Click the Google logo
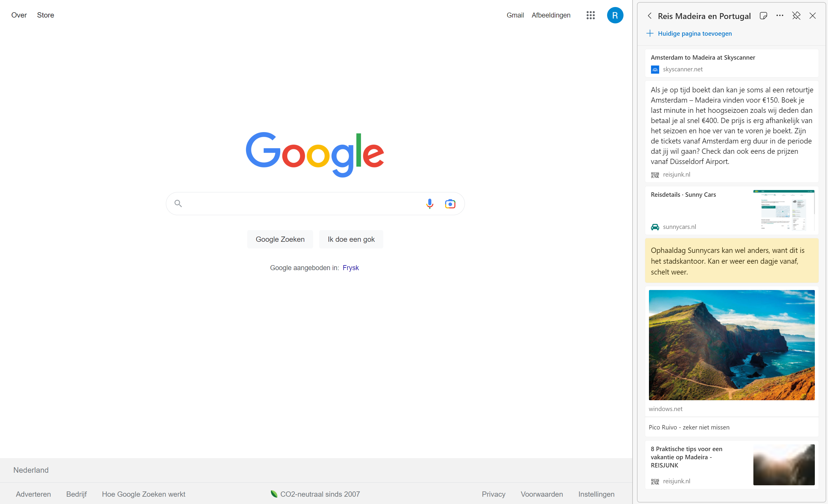This screenshot has height=504, width=828. coord(315,154)
